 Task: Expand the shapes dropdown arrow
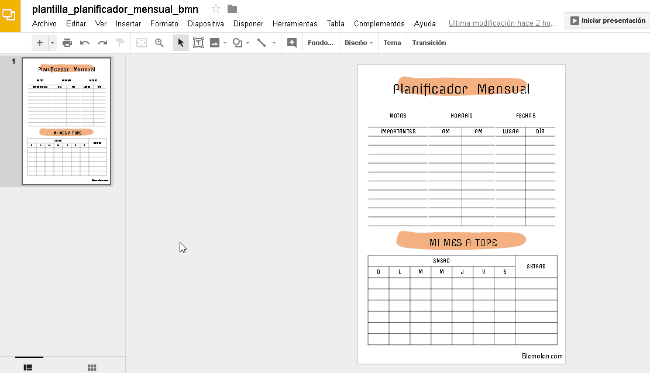tap(248, 43)
